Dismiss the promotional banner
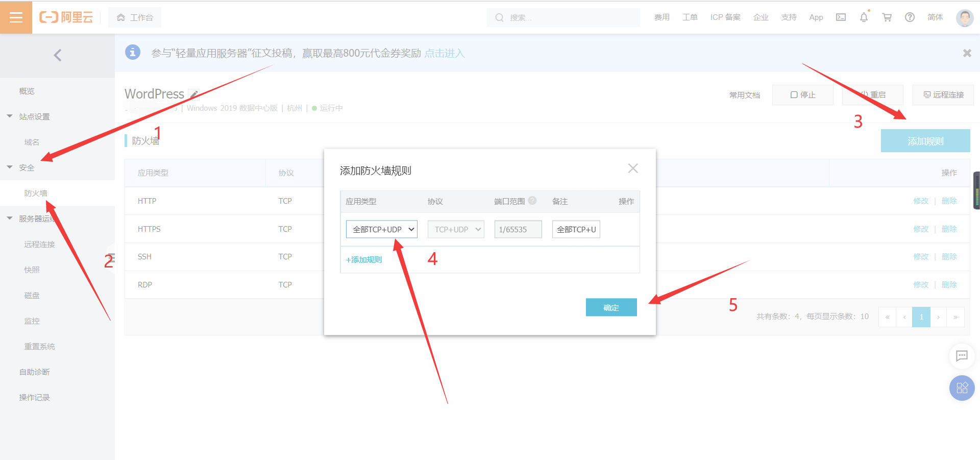Screen dimensions: 980x460 [x=967, y=53]
